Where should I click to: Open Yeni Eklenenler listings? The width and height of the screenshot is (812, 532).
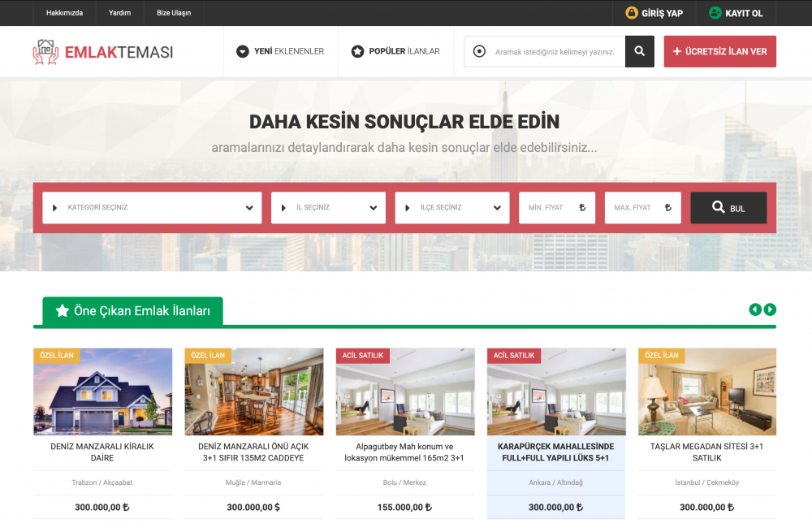click(280, 51)
